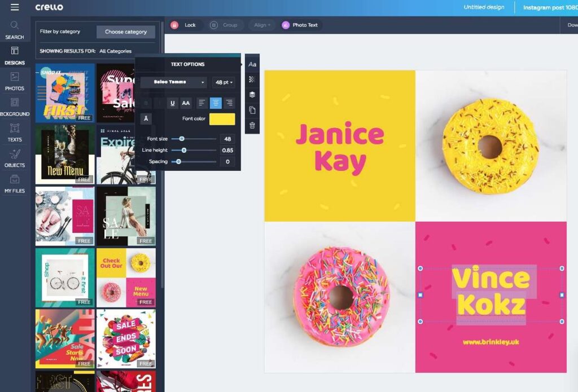
Task: Click the accented A special characters icon
Action: pyautogui.click(x=146, y=118)
